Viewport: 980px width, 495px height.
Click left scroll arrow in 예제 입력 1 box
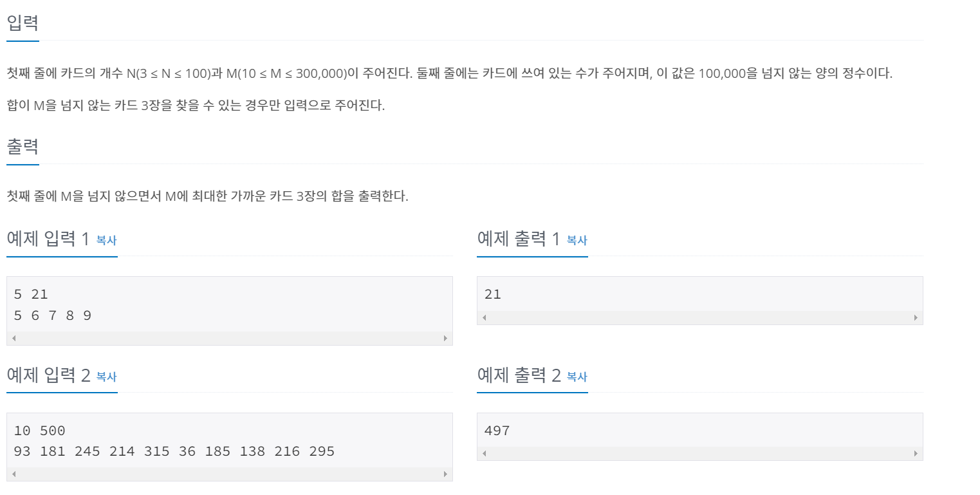pos(14,338)
